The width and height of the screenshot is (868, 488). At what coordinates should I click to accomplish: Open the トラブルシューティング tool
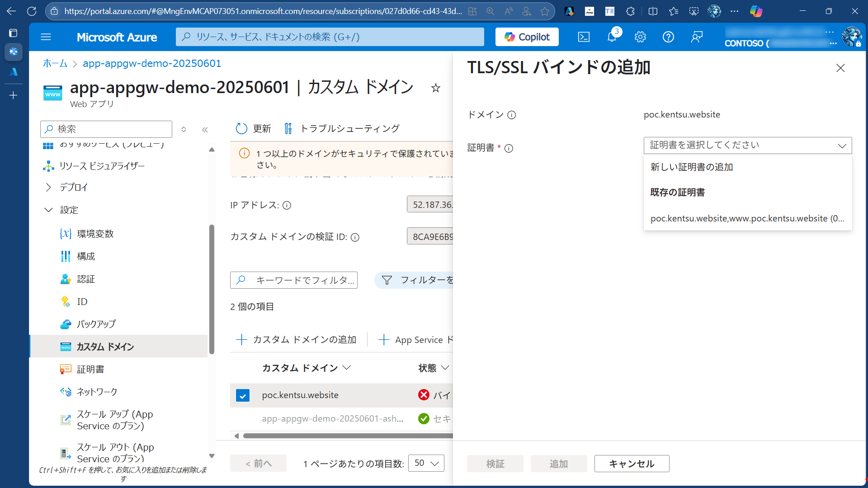[x=350, y=128]
